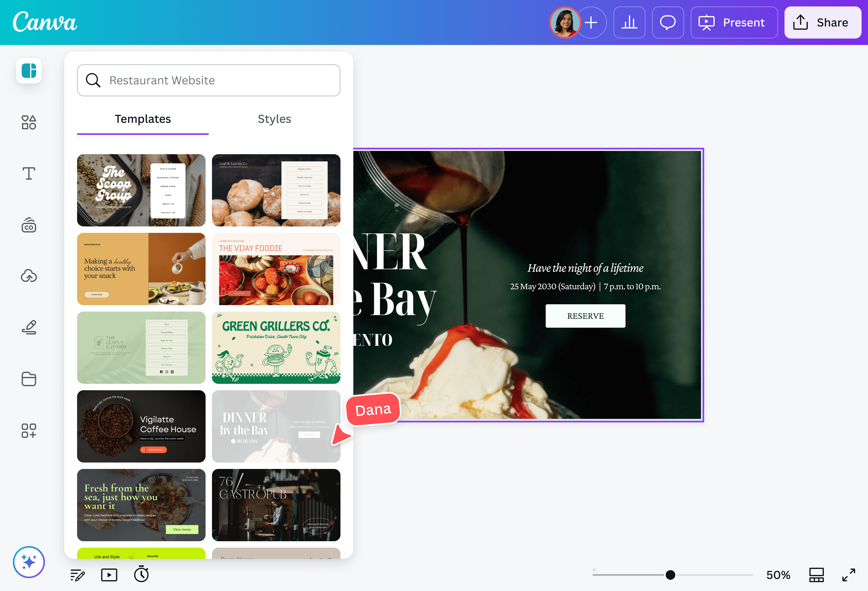Select the Templates tab

[x=143, y=119]
